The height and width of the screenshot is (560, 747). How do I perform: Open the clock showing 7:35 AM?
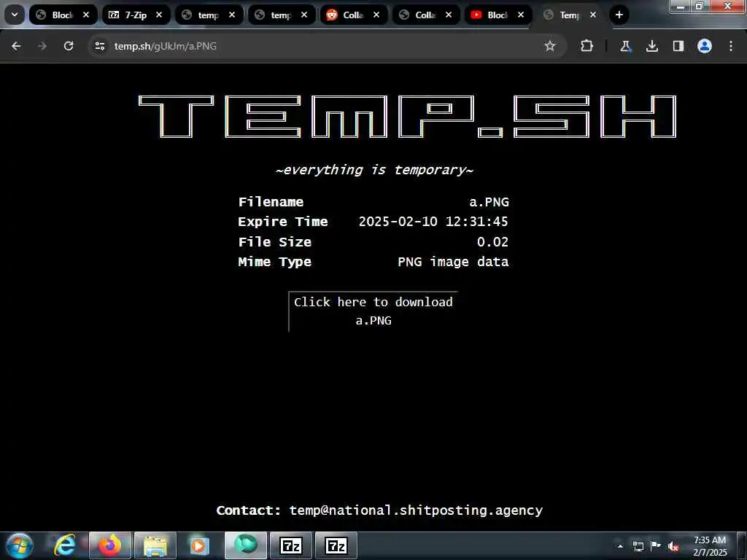coord(710,546)
